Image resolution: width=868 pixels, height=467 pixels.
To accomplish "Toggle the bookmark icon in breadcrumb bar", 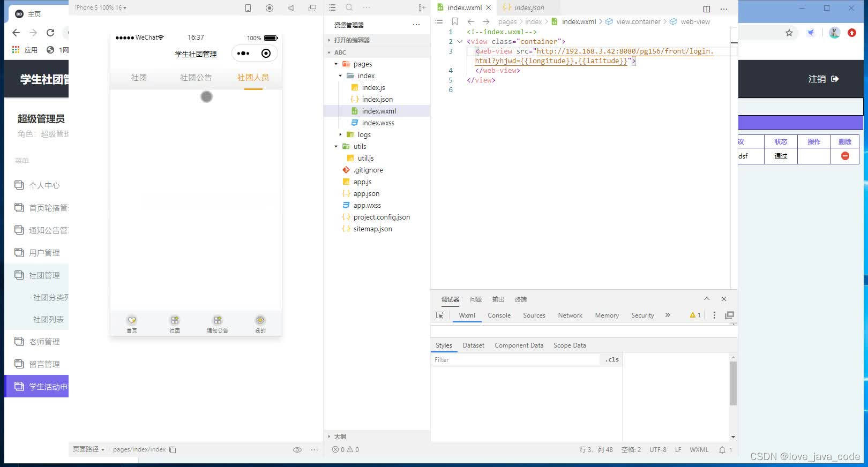I will pyautogui.click(x=455, y=21).
